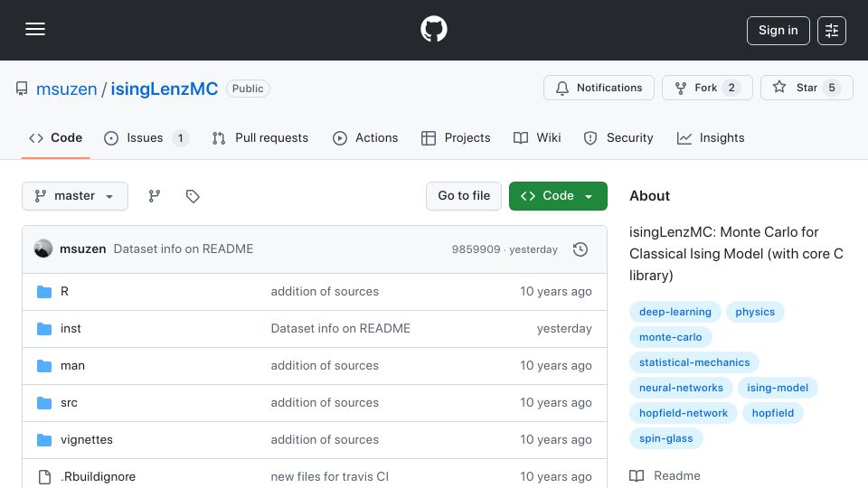This screenshot has width=868, height=488.
Task: Click the folder icon for vignettes
Action: [44, 440]
